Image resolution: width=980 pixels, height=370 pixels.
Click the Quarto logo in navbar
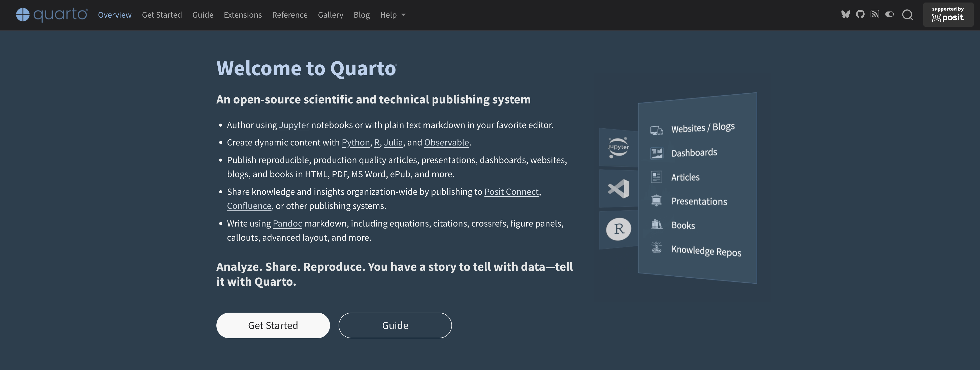pyautogui.click(x=52, y=15)
